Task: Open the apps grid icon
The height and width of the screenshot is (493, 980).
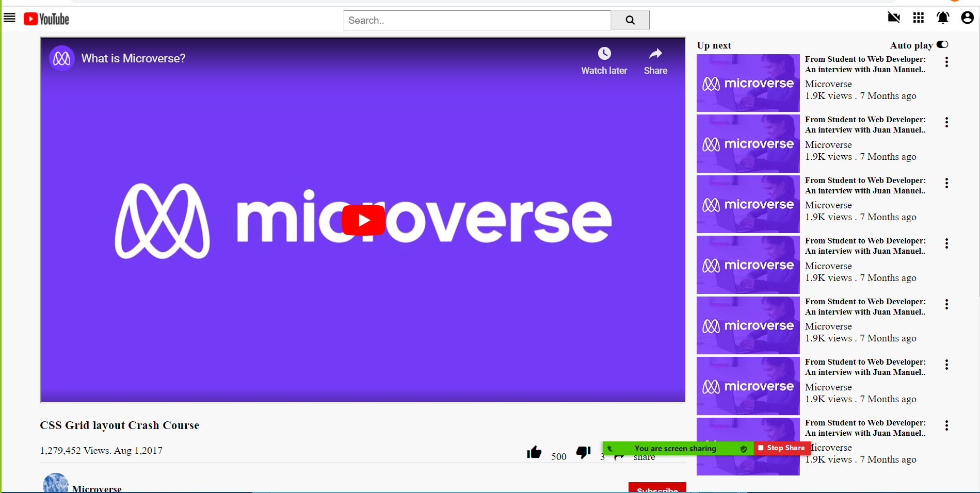Action: [x=919, y=18]
